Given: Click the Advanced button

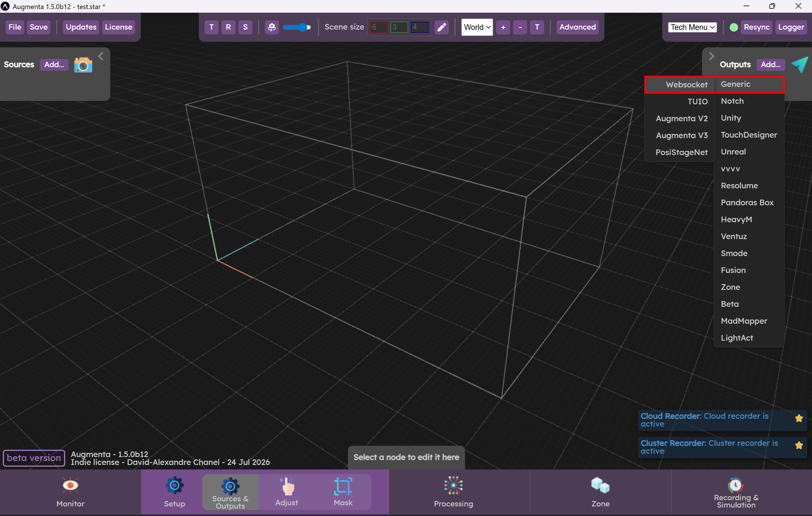Looking at the screenshot, I should pos(577,27).
